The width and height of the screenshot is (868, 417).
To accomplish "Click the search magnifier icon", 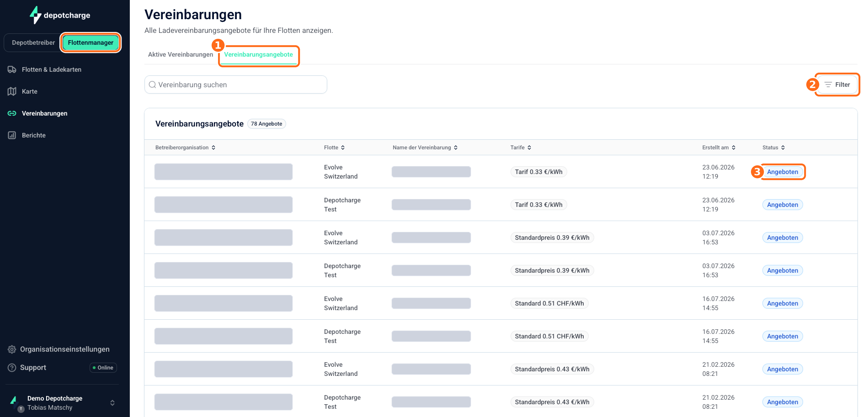I will pyautogui.click(x=153, y=84).
